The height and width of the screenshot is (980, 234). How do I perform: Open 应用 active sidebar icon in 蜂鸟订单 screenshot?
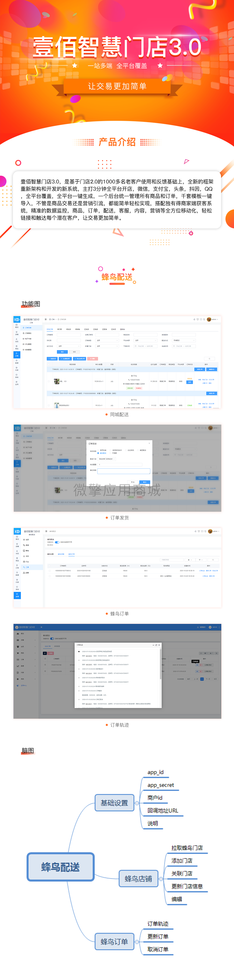(17, 595)
